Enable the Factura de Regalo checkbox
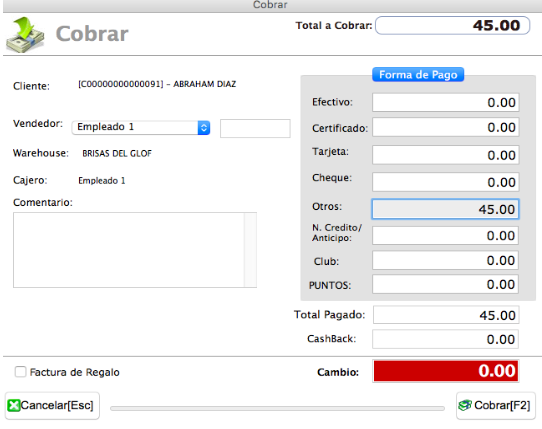Screen dimensions: 542x429 click(20, 372)
